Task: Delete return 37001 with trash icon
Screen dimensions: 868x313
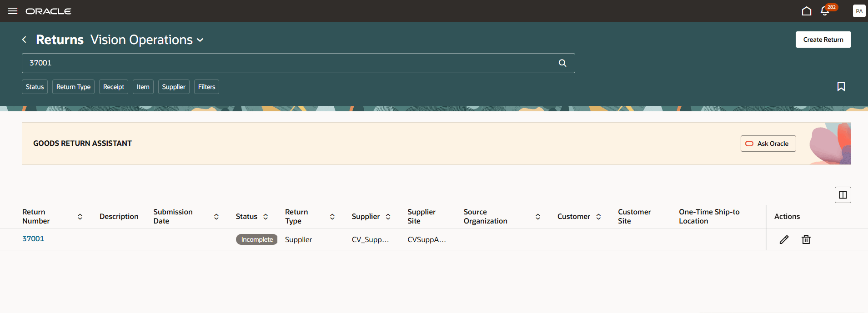Action: (806, 239)
